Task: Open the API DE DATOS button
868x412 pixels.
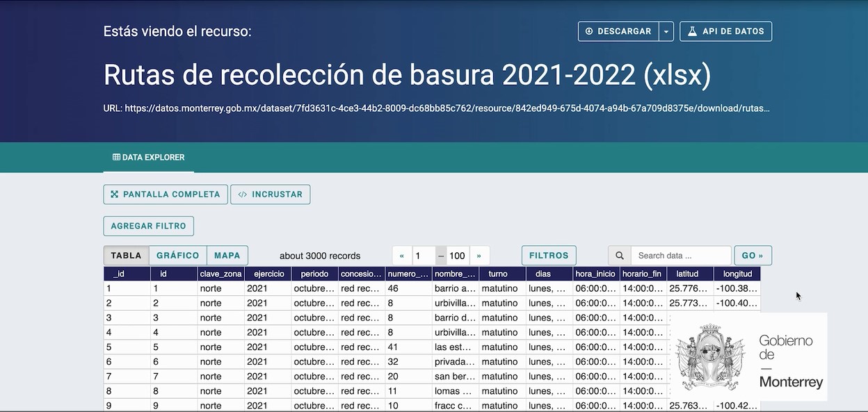Action: click(x=725, y=31)
